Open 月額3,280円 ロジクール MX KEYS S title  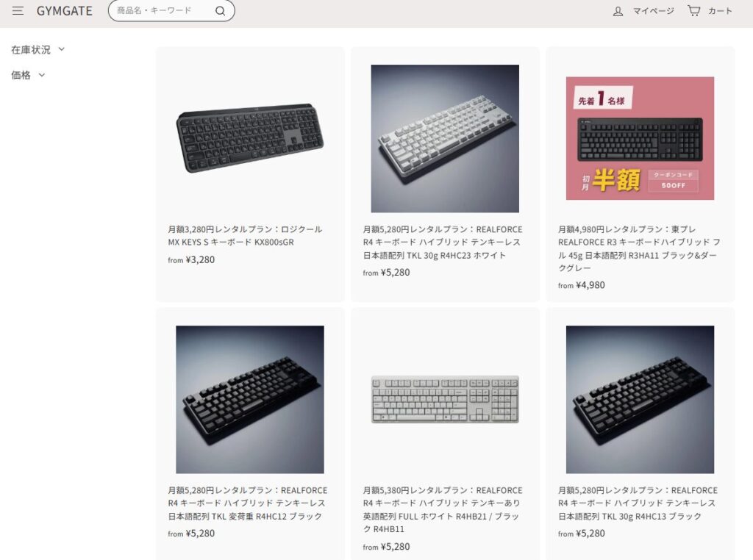(x=245, y=236)
